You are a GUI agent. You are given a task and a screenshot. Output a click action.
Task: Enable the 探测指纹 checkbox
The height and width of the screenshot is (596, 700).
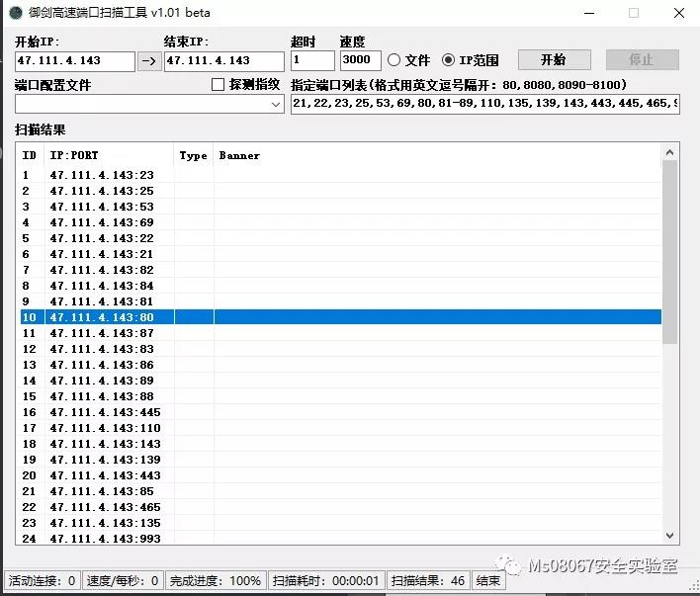click(x=219, y=85)
